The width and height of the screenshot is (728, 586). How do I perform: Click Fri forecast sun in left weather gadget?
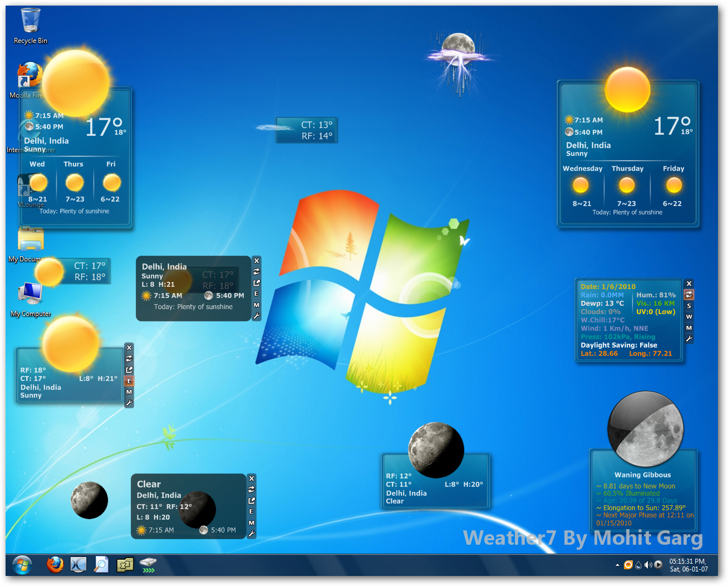[x=111, y=183]
